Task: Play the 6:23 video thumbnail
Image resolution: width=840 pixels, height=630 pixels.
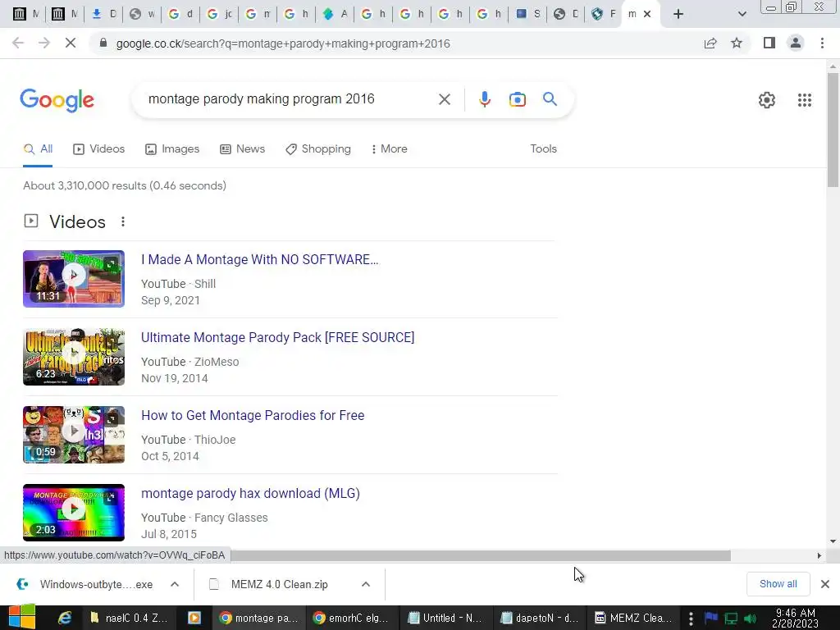Action: (74, 357)
